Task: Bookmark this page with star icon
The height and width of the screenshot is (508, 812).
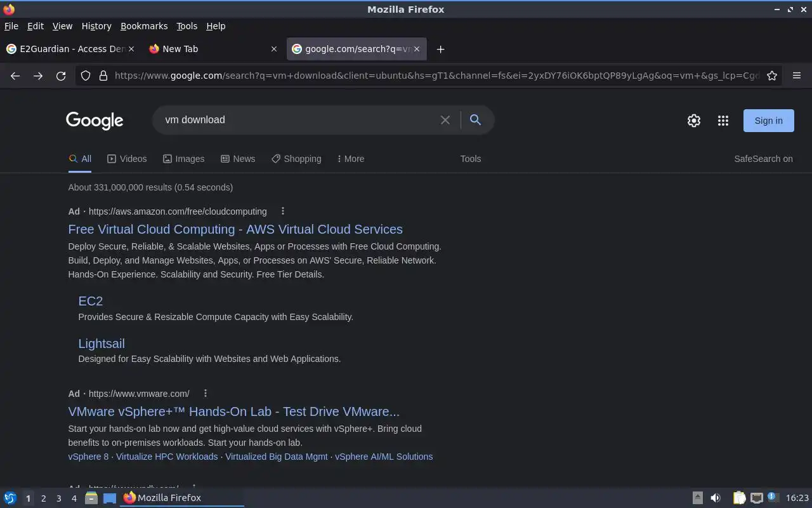Action: [772, 76]
